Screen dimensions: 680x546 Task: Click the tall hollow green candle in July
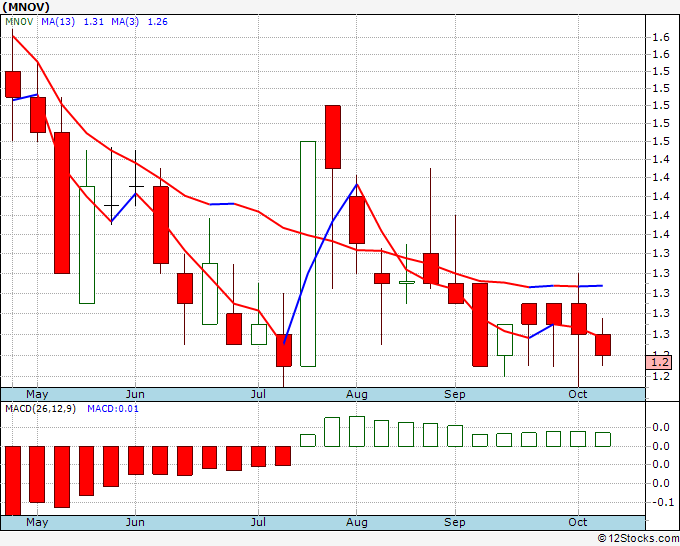[x=308, y=253]
